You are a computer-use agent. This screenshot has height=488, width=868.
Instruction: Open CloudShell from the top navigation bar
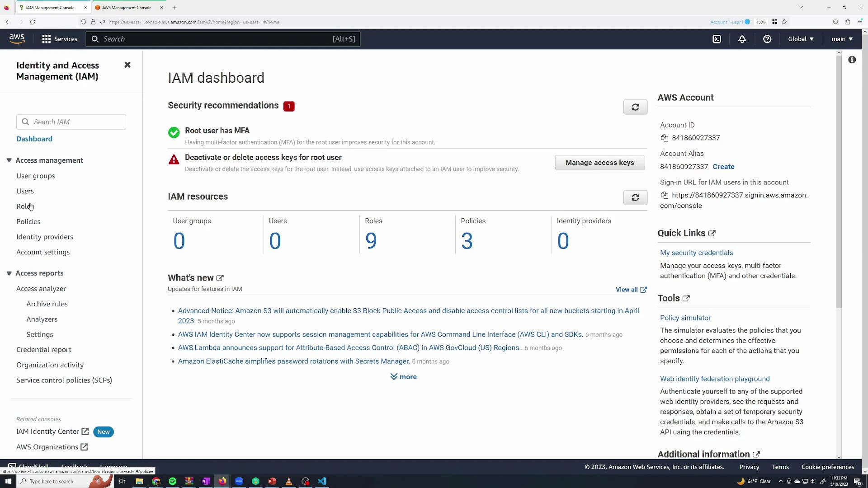click(x=717, y=39)
